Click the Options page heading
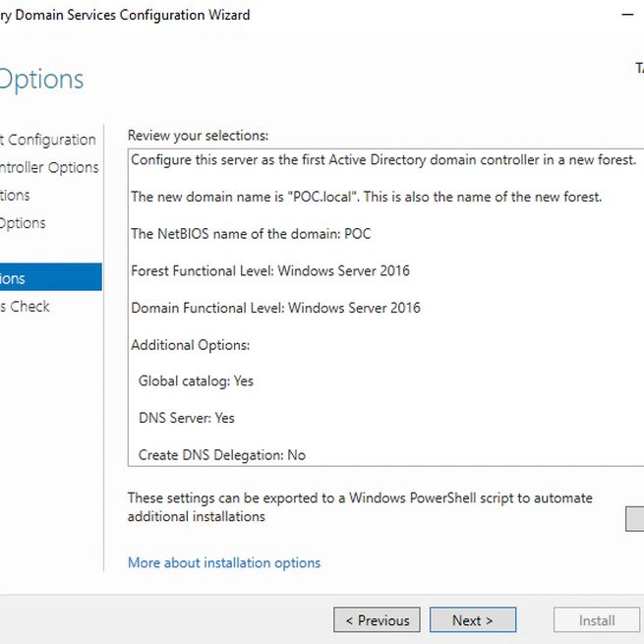 click(x=41, y=79)
